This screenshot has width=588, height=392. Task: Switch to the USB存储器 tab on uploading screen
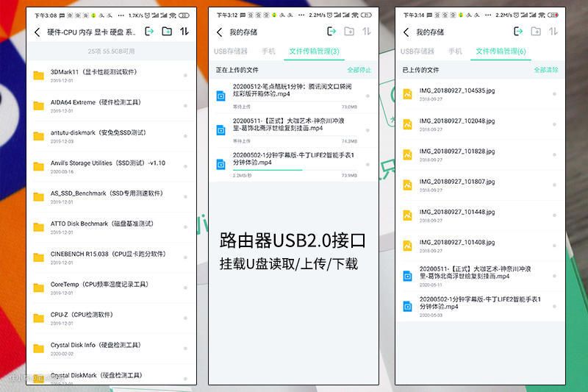click(231, 51)
